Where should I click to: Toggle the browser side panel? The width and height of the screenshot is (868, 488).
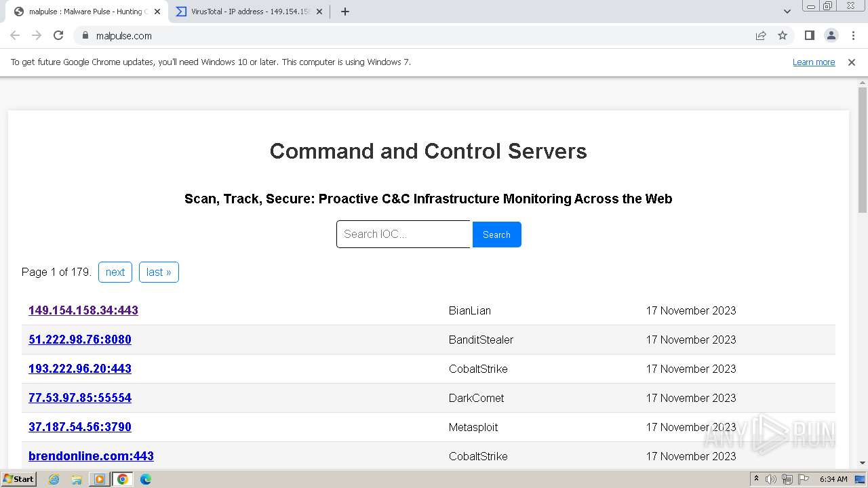809,36
